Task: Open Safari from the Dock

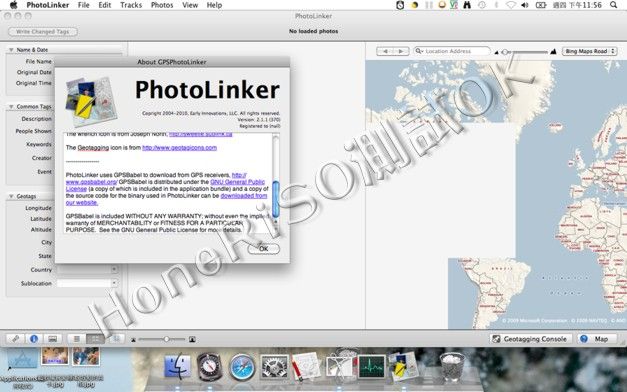Action: (x=242, y=367)
